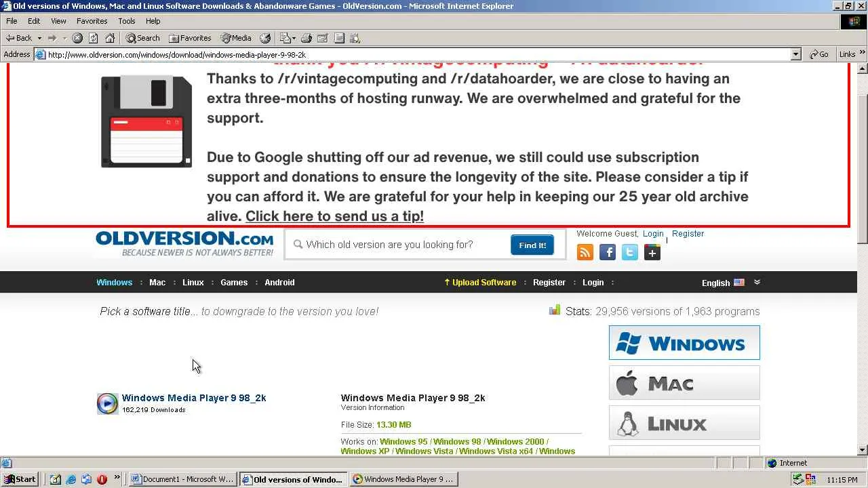Click the Windows Vista x64 compatibility link

pos(496,451)
